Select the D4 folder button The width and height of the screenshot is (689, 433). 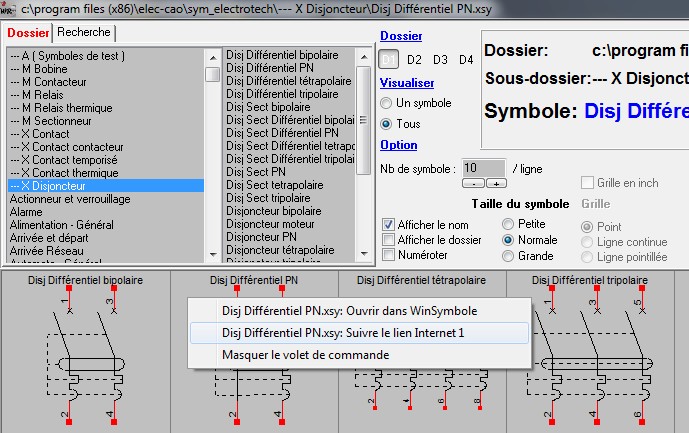tap(466, 60)
